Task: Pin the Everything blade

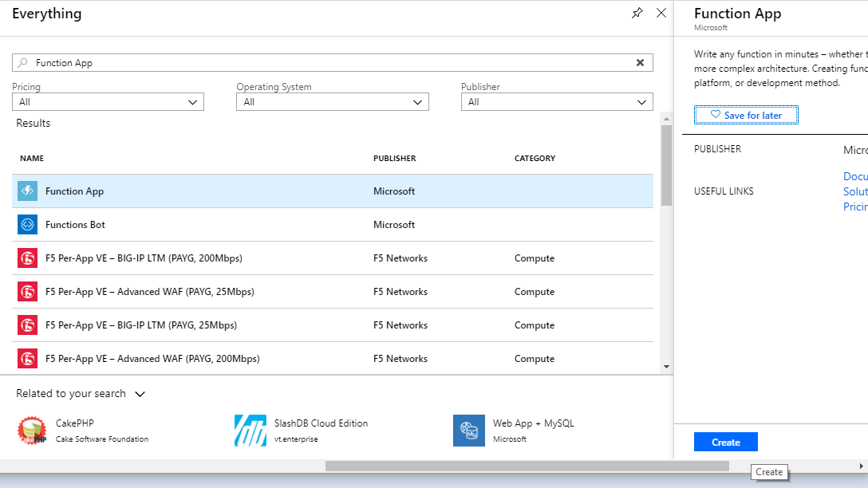Action: click(637, 13)
